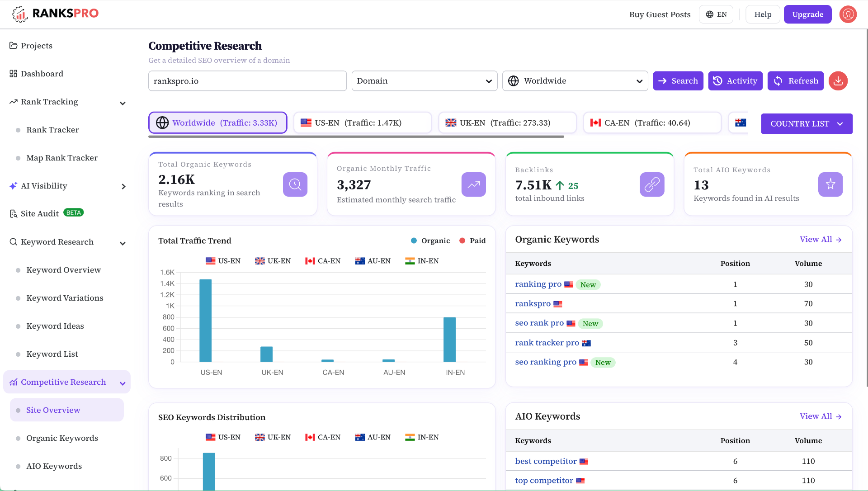Screen dimensions: 868x491
Task: Click View All in Organic Keywords panel
Action: [820, 239]
